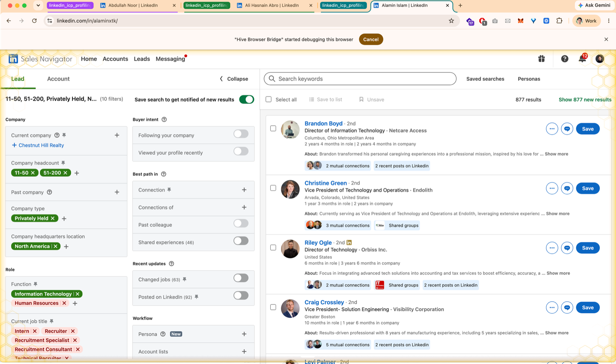Viewport: 616px width, 364px height.
Task: Open the Sales Navigator gift icon
Action: pos(541,58)
